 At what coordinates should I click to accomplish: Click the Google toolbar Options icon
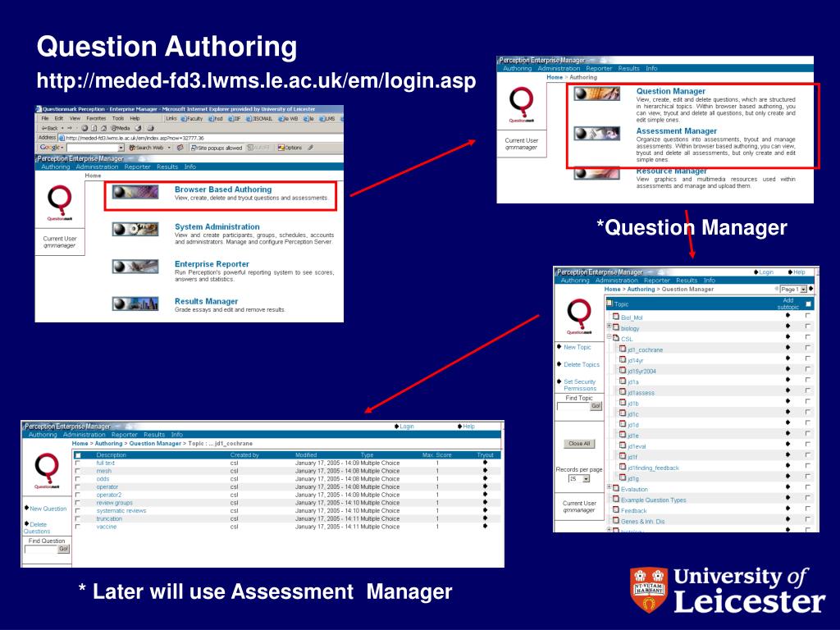(281, 148)
